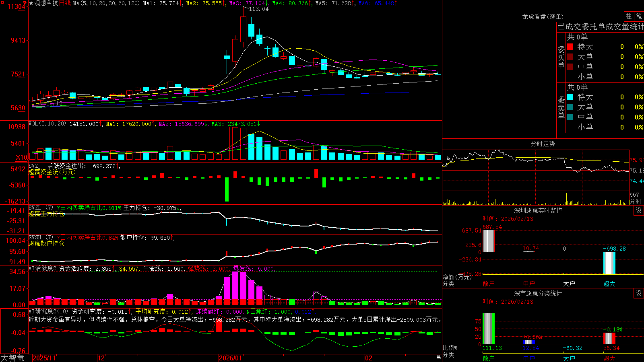Click the 分时走势 panel title
The width and height of the screenshot is (644, 362).
(543, 144)
